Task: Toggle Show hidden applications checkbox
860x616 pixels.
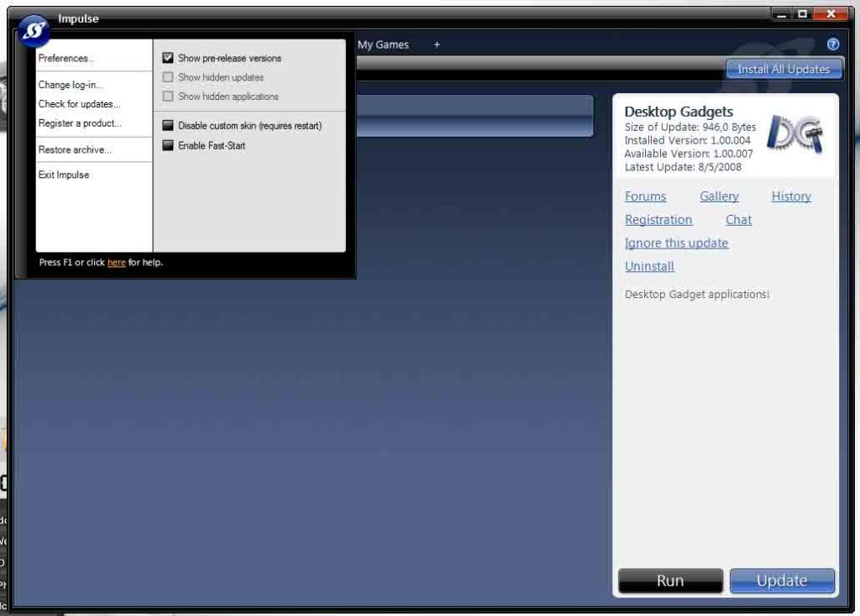Action: 168,97
